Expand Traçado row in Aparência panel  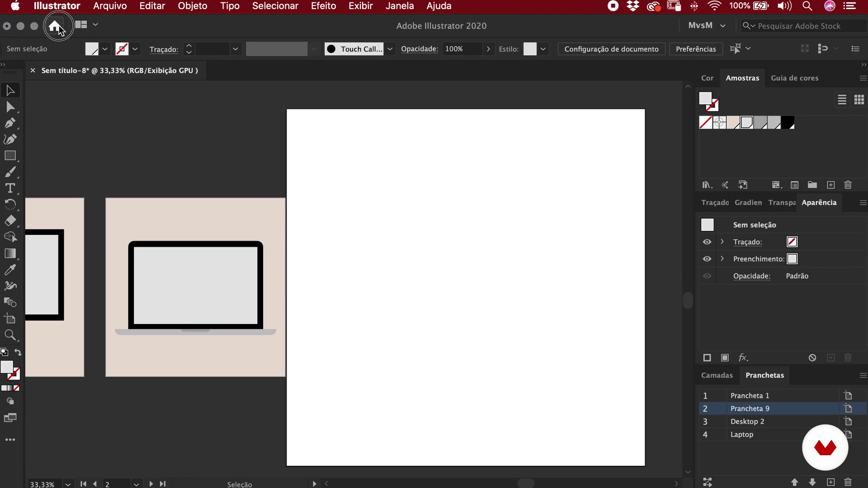(x=722, y=242)
